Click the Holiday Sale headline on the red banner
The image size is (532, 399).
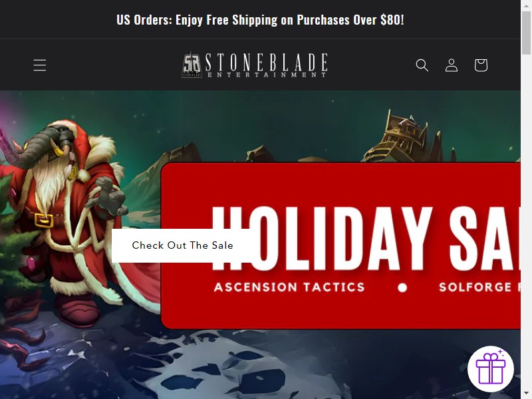pos(366,238)
